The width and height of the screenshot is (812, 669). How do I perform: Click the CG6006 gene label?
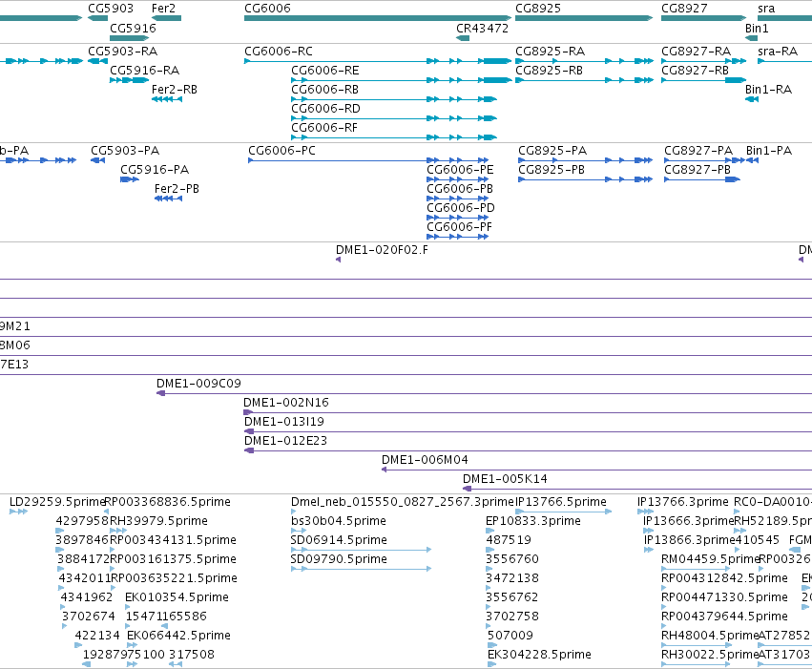tap(267, 9)
